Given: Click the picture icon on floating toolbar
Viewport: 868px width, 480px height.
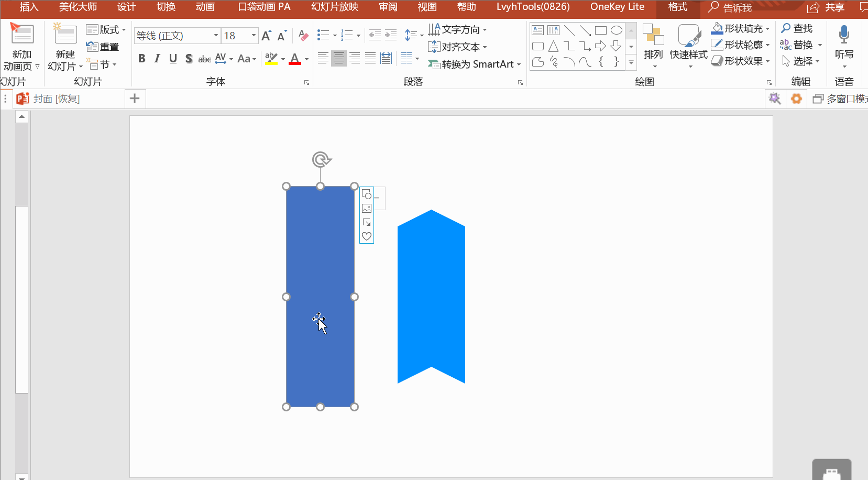Looking at the screenshot, I should coord(367,209).
